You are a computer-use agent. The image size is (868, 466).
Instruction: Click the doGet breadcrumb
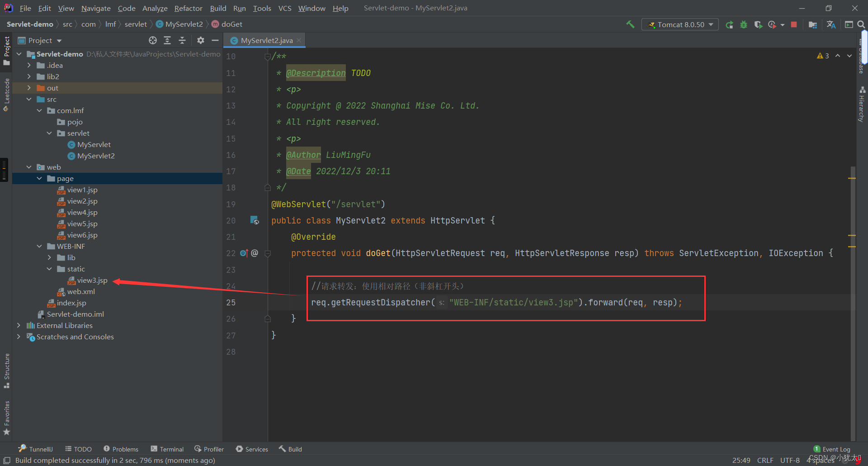pyautogui.click(x=227, y=24)
